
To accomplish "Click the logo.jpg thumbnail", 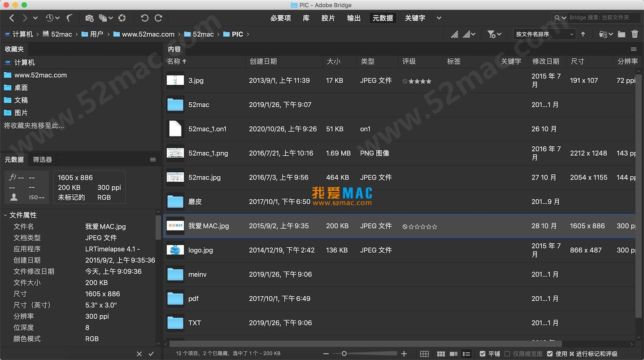I will click(175, 250).
